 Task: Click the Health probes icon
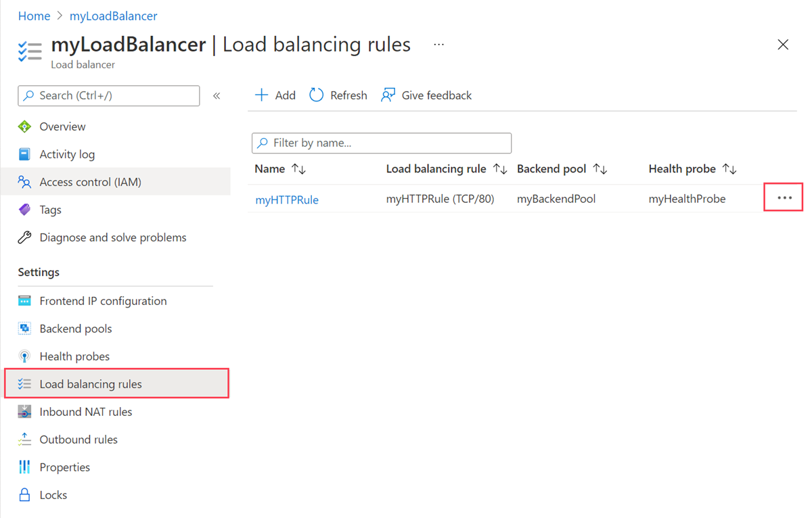pyautogui.click(x=25, y=356)
